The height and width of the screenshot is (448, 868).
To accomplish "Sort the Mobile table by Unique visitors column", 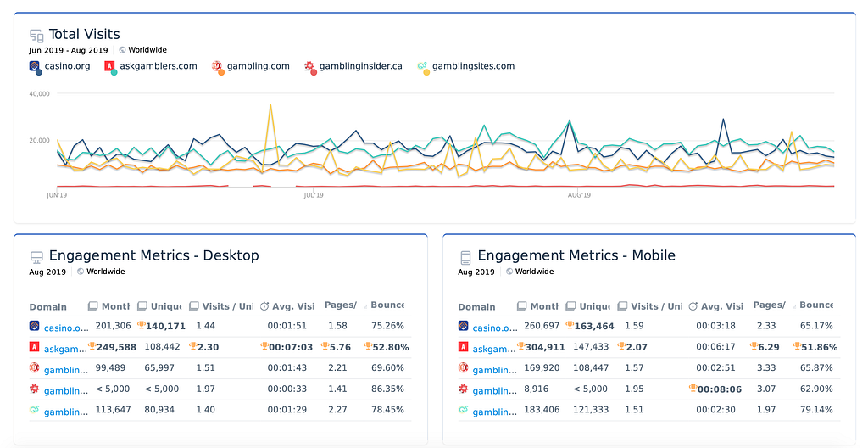I will 590,306.
